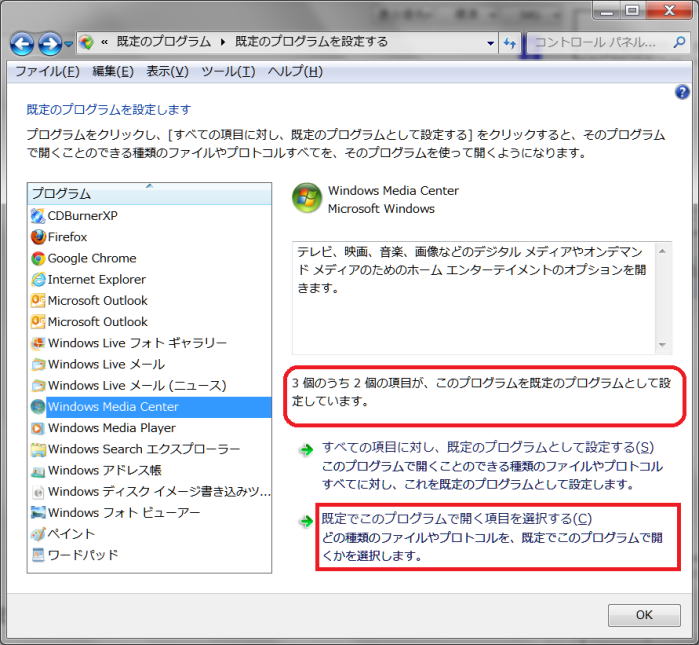Open the 編集(E) menu
This screenshot has width=699, height=645.
point(113,71)
